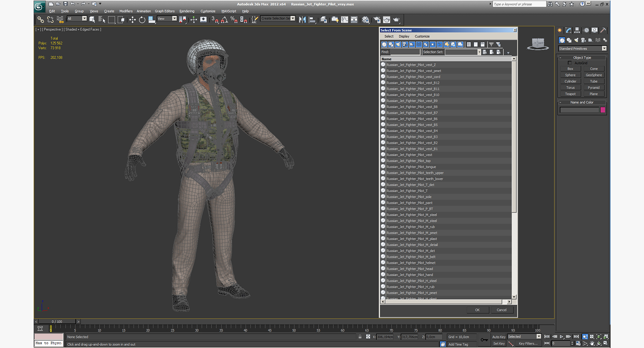Toggle the Percent Snap button
The image size is (644, 348).
233,20
